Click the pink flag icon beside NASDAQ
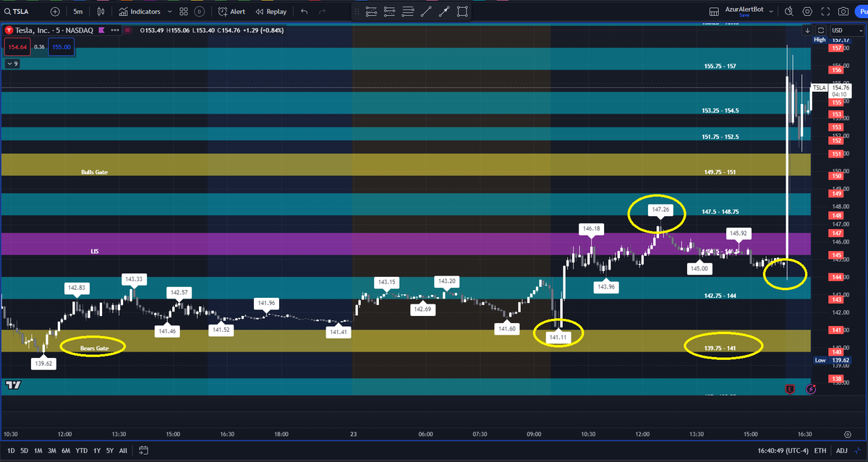This screenshot has width=868, height=462. pyautogui.click(x=102, y=30)
